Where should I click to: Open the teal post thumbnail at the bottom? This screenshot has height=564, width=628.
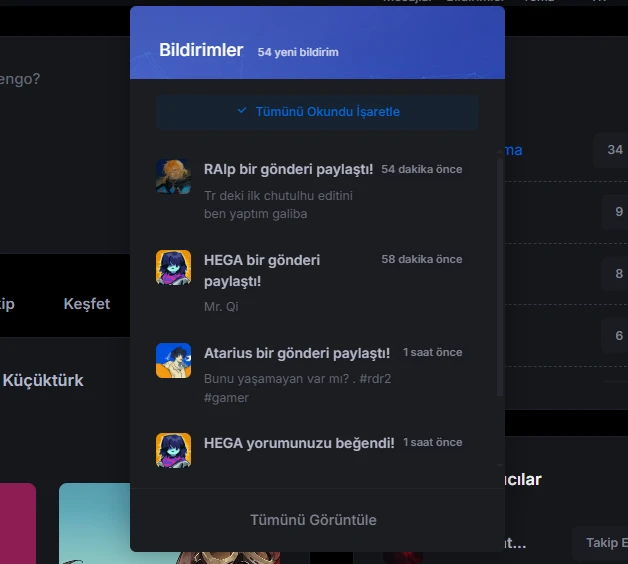click(95, 523)
